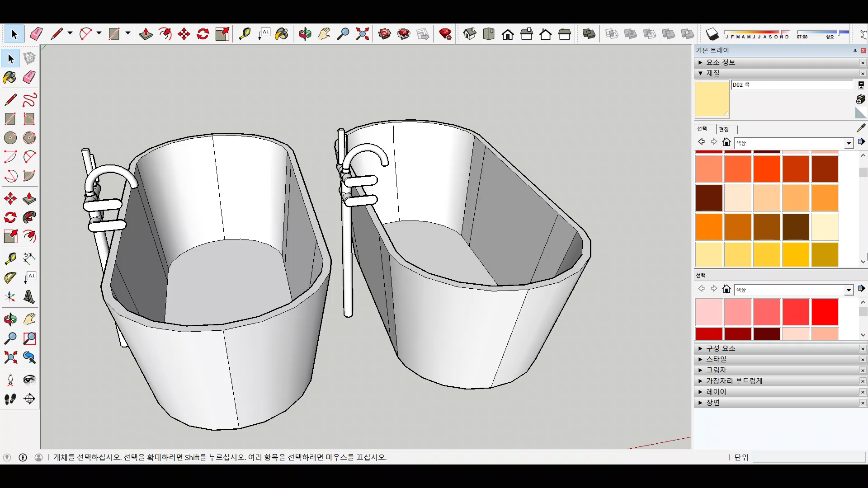Image resolution: width=868 pixels, height=488 pixels.
Task: Select the Tape Measure tool in top toolbar
Action: [x=245, y=34]
